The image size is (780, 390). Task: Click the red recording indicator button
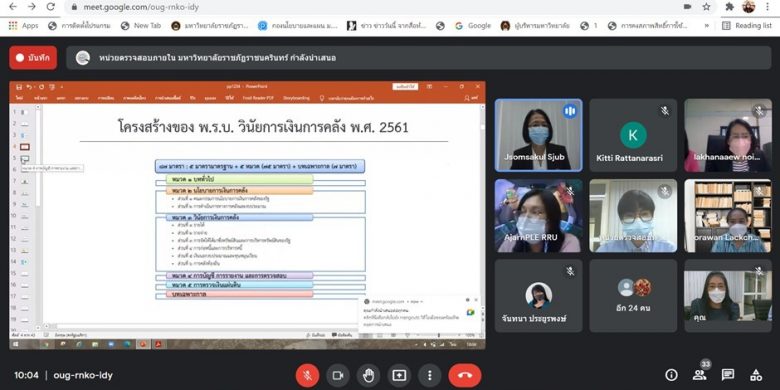(33, 58)
